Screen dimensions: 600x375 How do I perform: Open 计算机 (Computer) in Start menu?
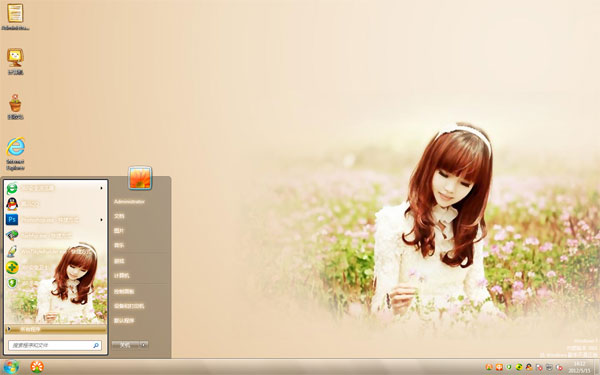(122, 276)
